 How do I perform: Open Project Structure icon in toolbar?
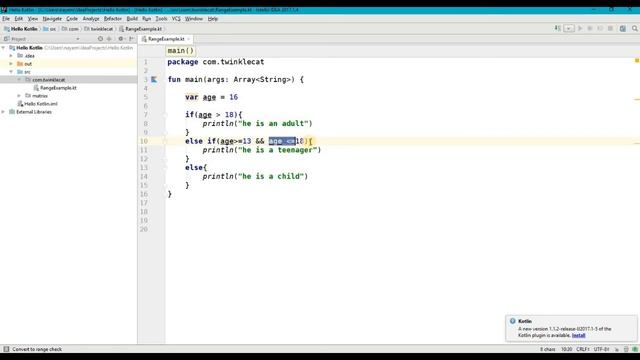coord(623,29)
